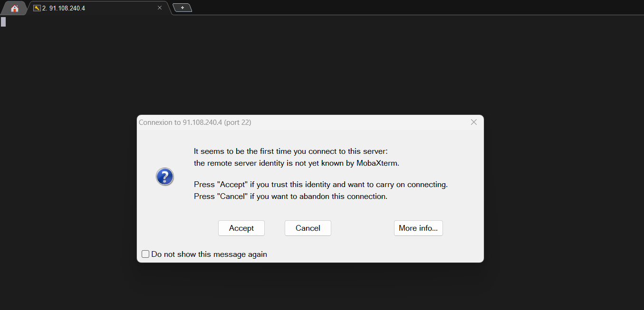
Task: Close the 91.108.240.4 session tab
Action: tap(160, 8)
